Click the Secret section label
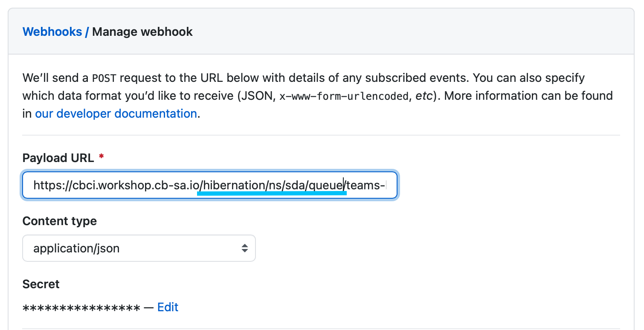 point(41,284)
